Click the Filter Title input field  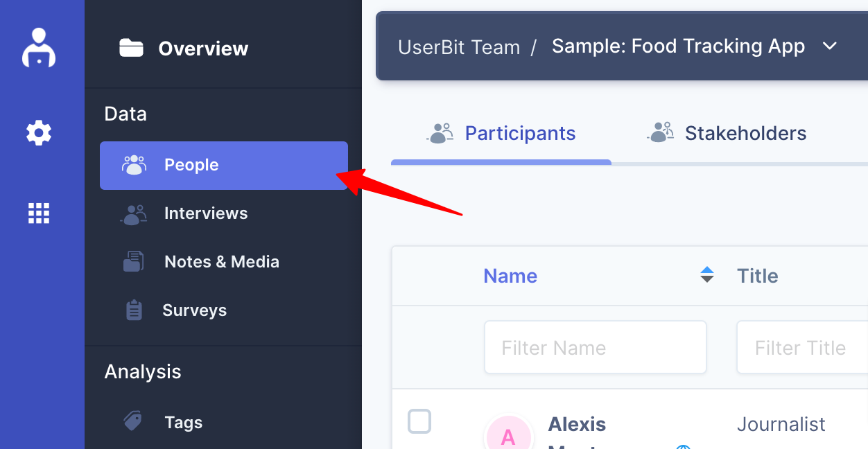802,347
